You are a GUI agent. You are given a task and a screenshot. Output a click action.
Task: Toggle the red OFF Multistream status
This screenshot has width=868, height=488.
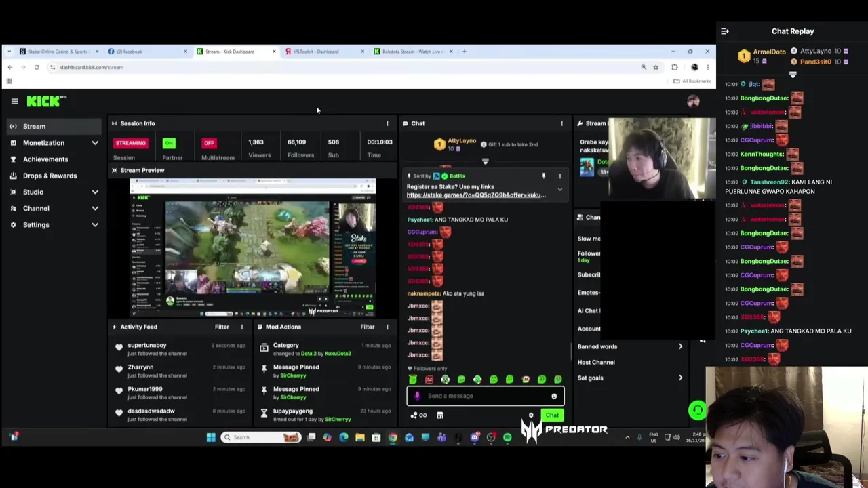click(209, 143)
